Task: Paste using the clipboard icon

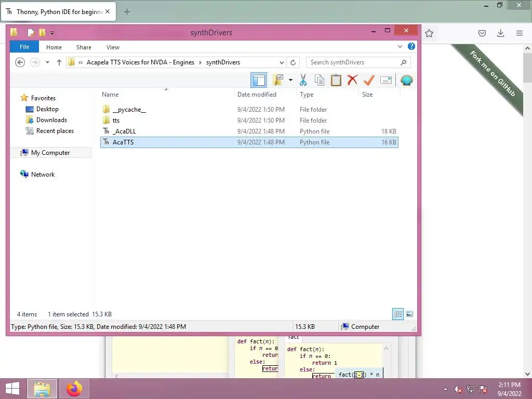Action: [x=336, y=80]
